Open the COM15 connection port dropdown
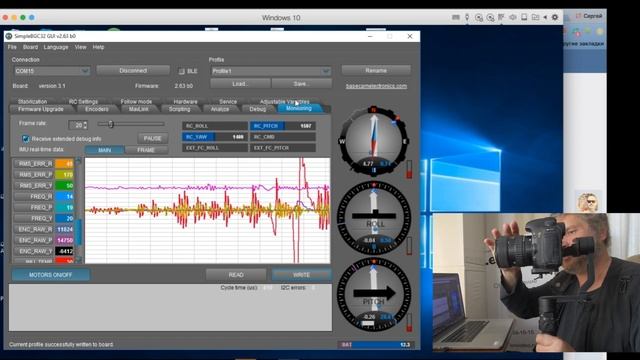 51,71
